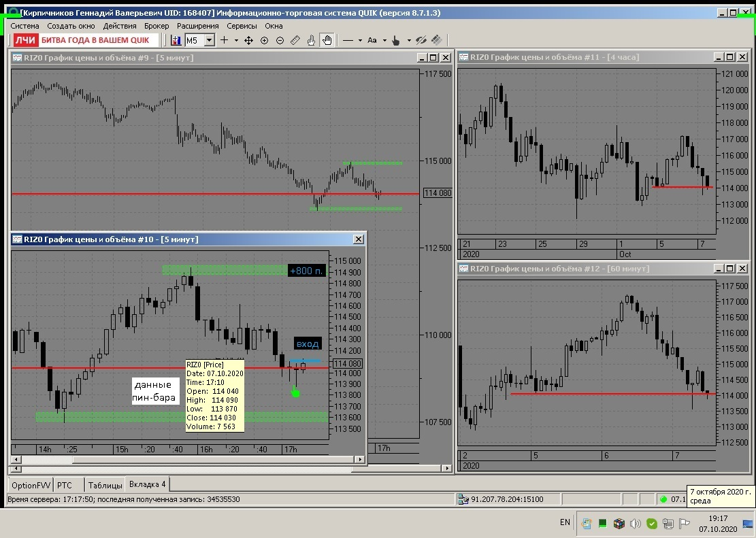Image resolution: width=756 pixels, height=538 pixels.
Task: Click the zoom out magnifier icon
Action: click(x=280, y=41)
